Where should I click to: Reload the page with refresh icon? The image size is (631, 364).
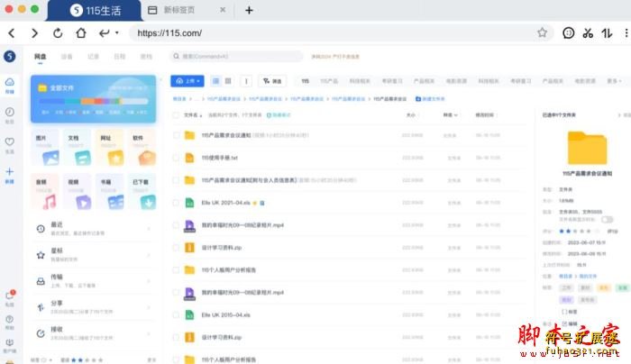click(x=58, y=33)
